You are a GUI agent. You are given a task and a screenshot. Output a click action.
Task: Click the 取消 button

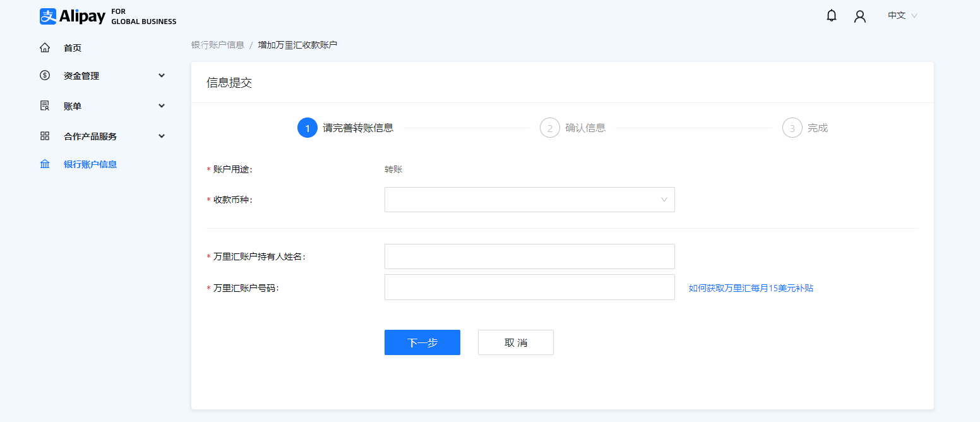515,342
